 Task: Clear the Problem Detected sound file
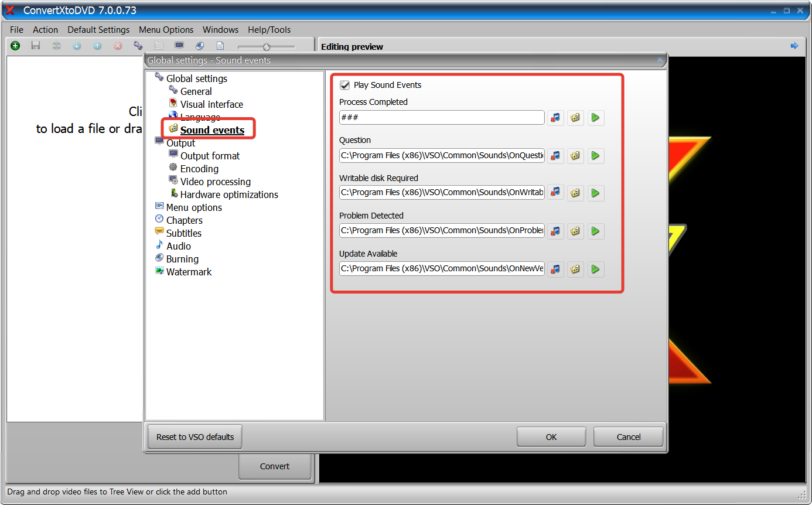(555, 231)
